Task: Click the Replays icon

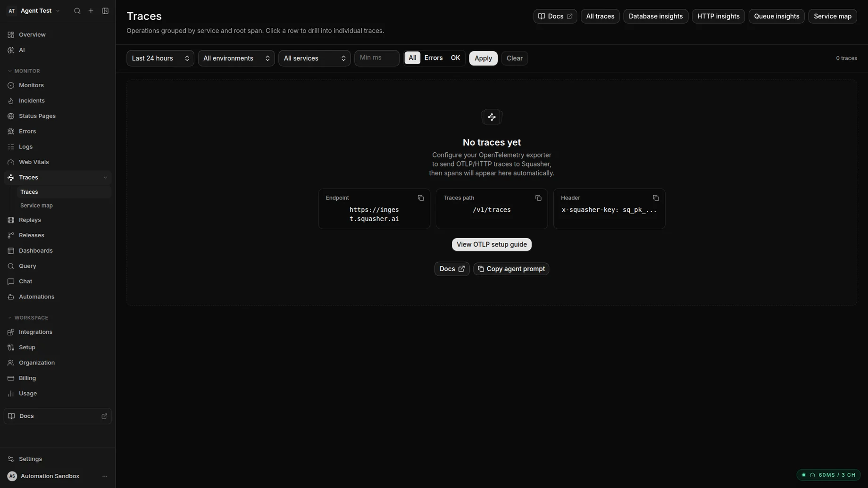Action: pyautogui.click(x=11, y=220)
